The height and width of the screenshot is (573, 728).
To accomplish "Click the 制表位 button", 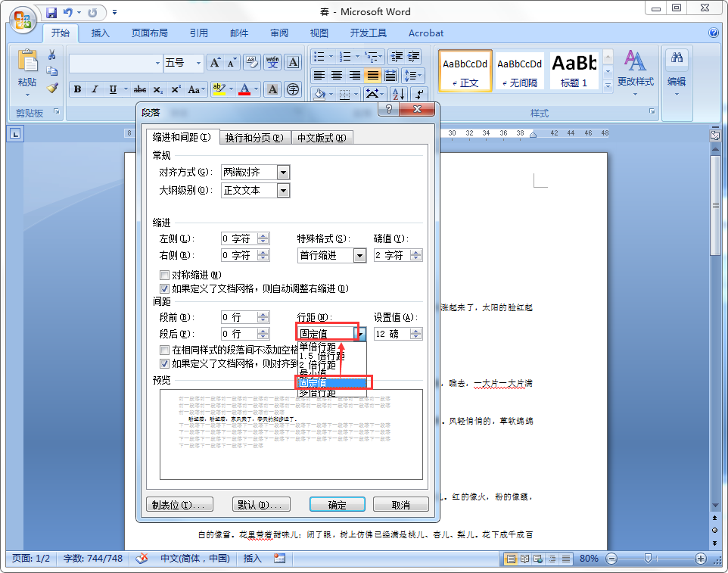I will pyautogui.click(x=179, y=505).
